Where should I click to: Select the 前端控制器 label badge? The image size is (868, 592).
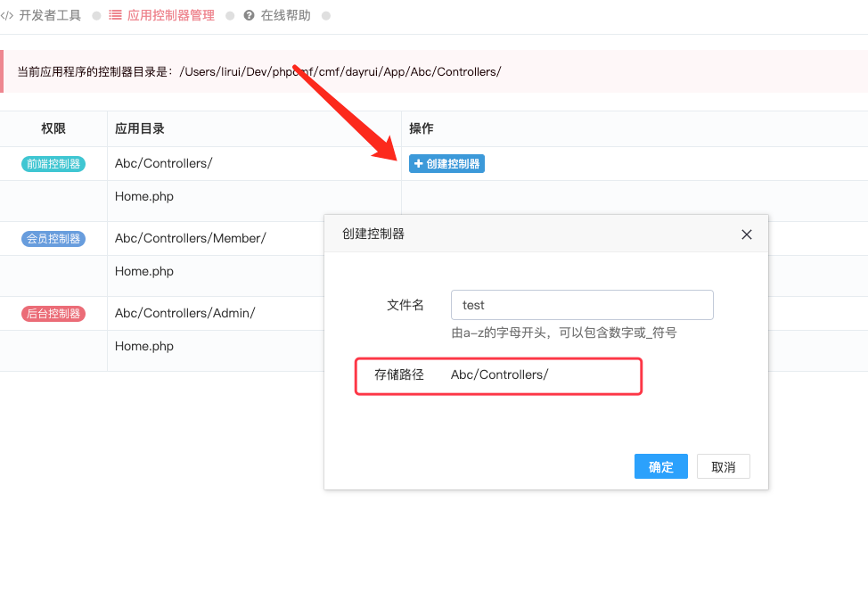pyautogui.click(x=53, y=164)
